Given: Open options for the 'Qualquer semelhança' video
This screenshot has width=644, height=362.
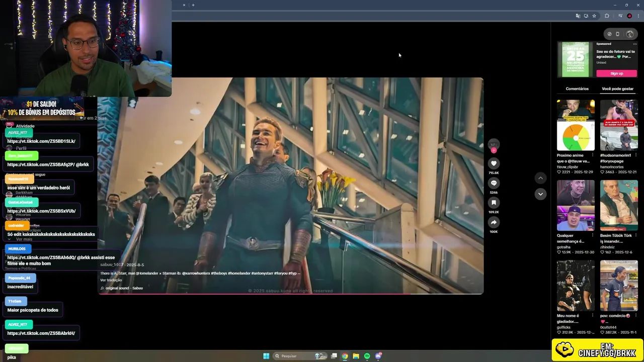Looking at the screenshot, I should [x=592, y=235].
